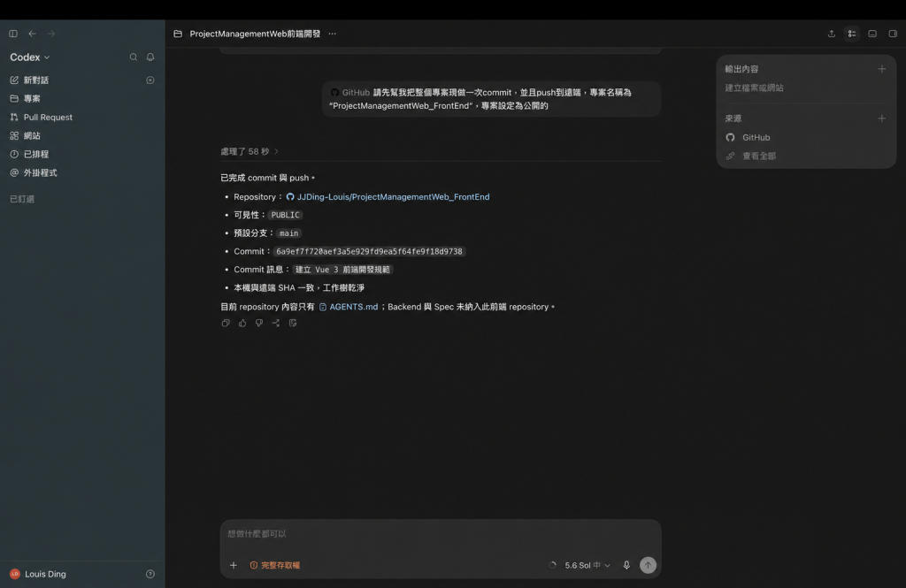906x588 pixels.
Task: Click the ProjectManagementWeb前端開發 thread title
Action: [255, 34]
